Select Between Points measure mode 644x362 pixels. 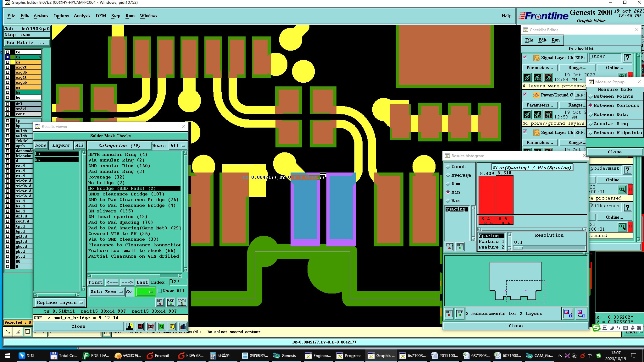click(613, 96)
